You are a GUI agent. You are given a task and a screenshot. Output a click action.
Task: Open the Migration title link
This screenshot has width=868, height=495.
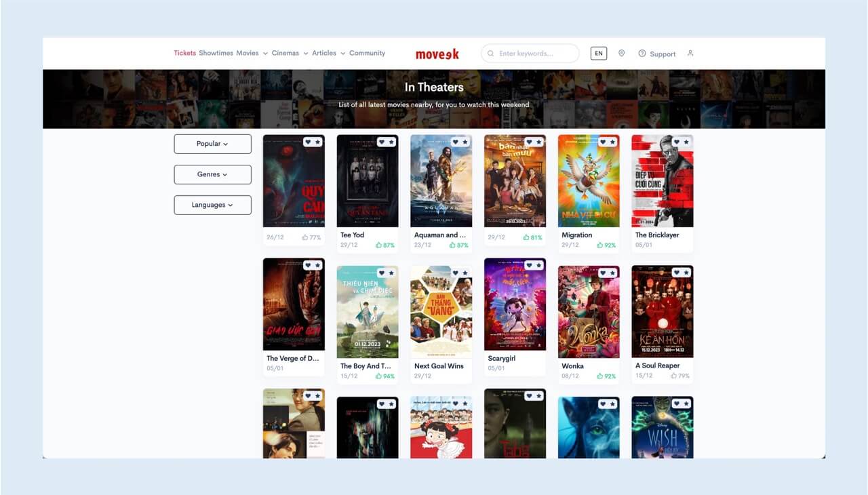coord(577,235)
